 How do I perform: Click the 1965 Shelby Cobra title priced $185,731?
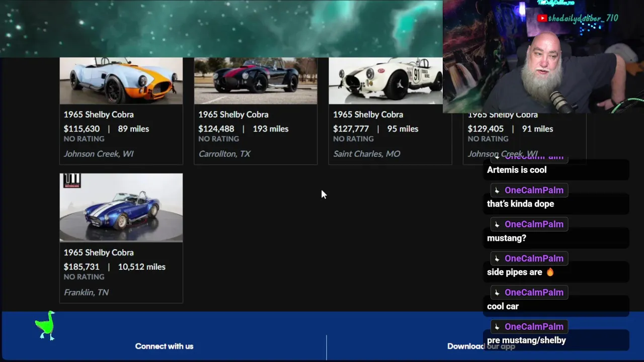pos(99,253)
